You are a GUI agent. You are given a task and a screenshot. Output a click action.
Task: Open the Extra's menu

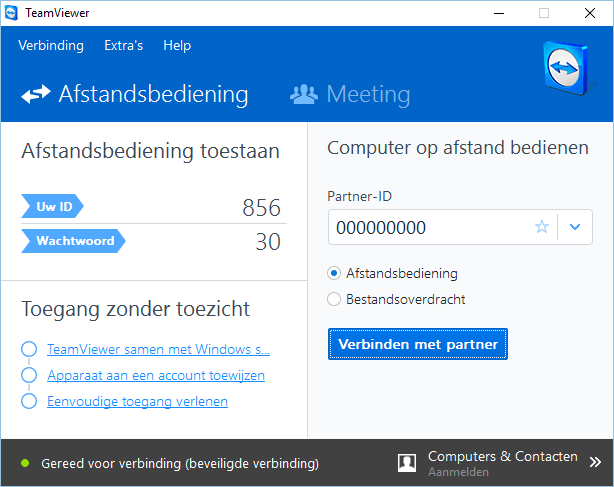[124, 46]
